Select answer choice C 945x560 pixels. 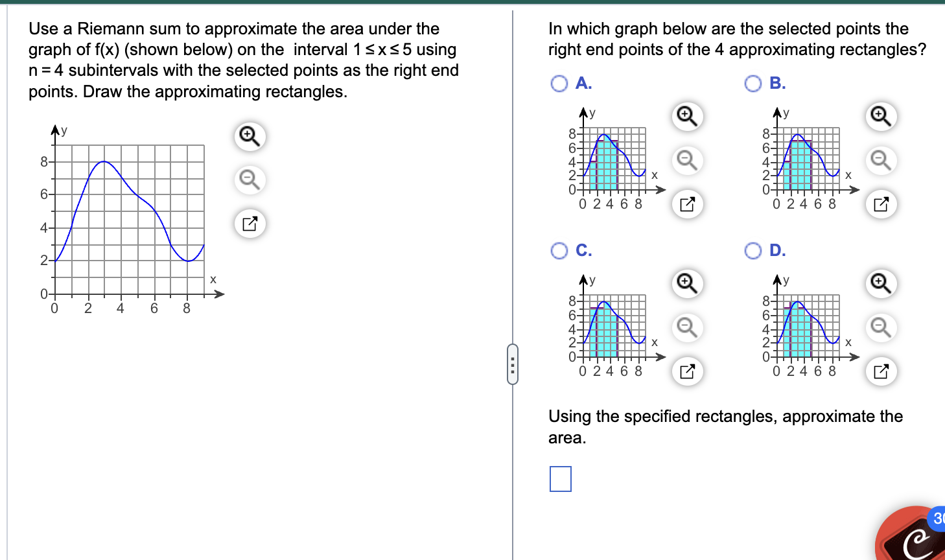[559, 251]
